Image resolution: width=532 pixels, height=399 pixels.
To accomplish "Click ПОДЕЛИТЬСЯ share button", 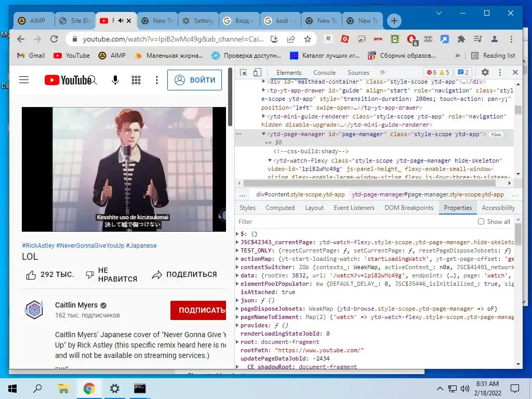I will 184,275.
